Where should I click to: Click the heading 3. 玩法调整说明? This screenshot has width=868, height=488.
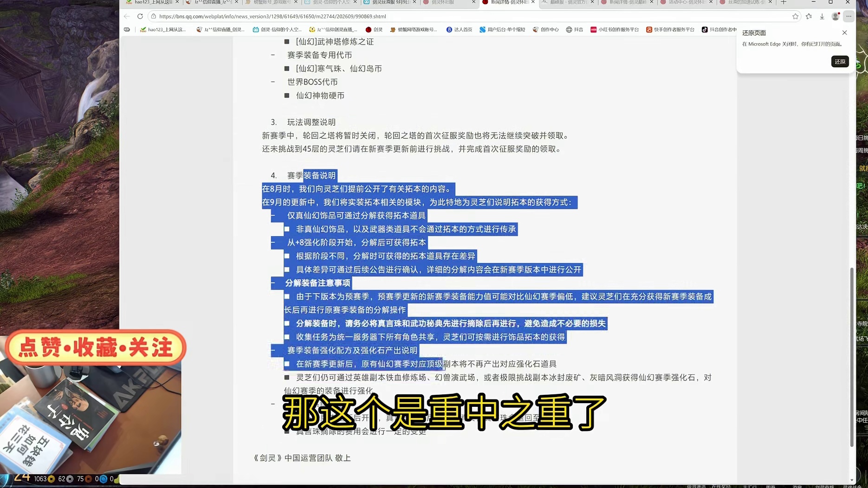(303, 122)
